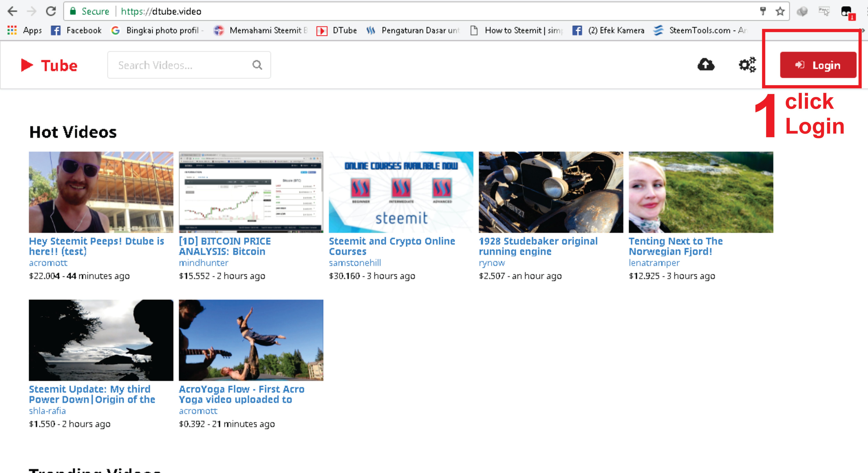Click title 'Steemit and Crypto Online Courses'
The height and width of the screenshot is (473, 868).
(x=392, y=246)
